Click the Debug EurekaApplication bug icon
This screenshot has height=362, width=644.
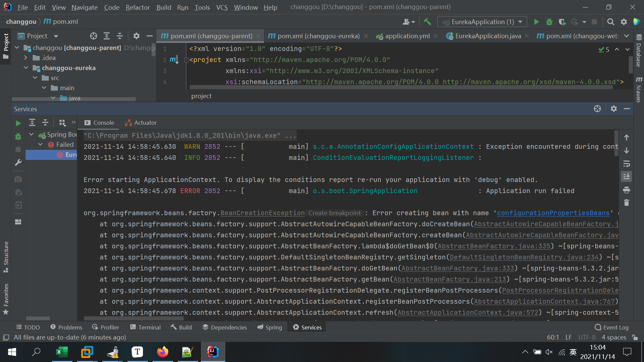click(x=549, y=22)
